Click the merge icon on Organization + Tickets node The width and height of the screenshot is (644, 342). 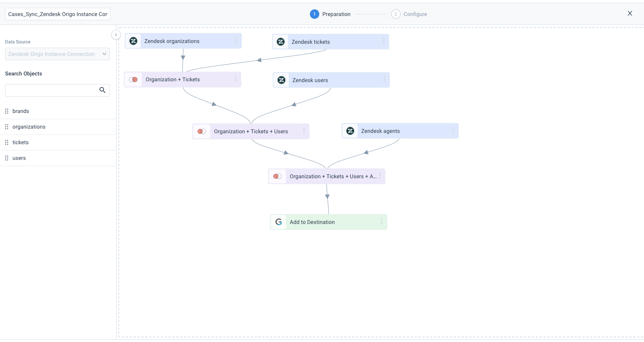click(133, 79)
